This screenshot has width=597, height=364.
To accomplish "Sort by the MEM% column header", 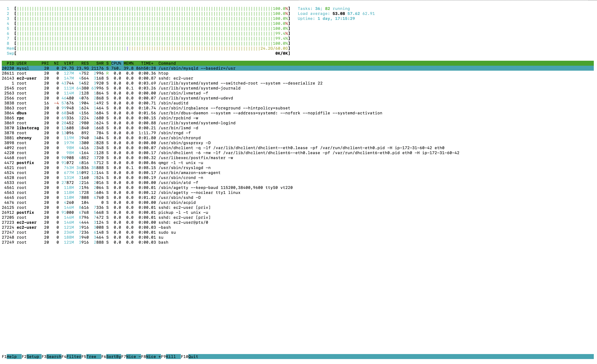I will [128, 63].
